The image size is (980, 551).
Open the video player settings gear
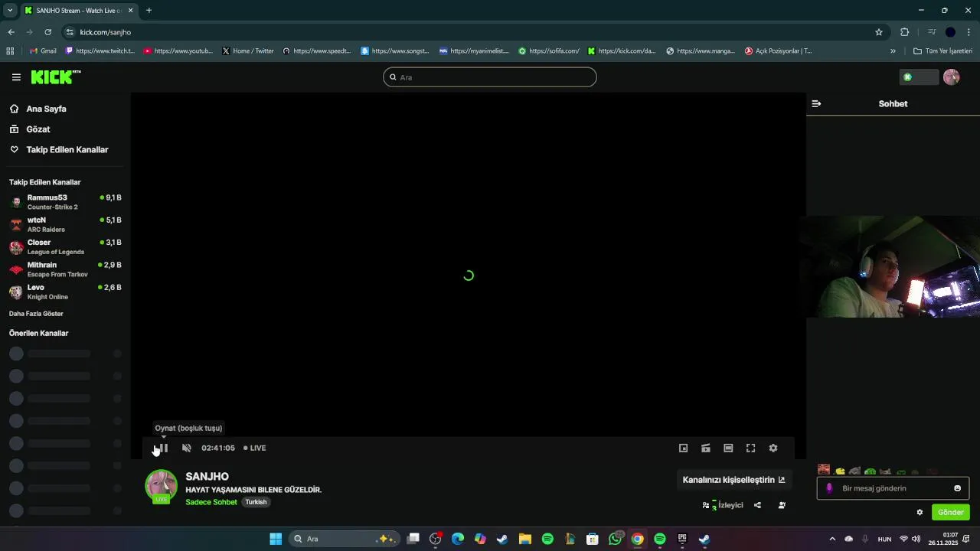[x=773, y=448]
